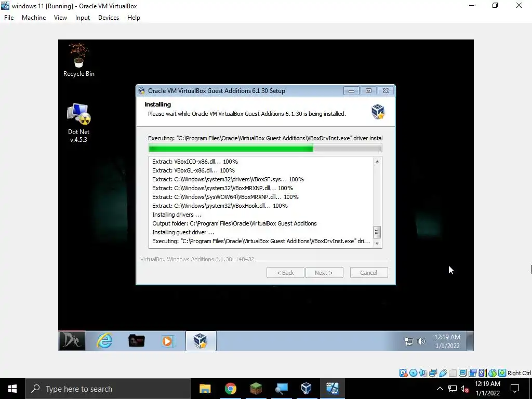The width and height of the screenshot is (532, 399).
Task: Open the File menu
Action: pos(9,18)
